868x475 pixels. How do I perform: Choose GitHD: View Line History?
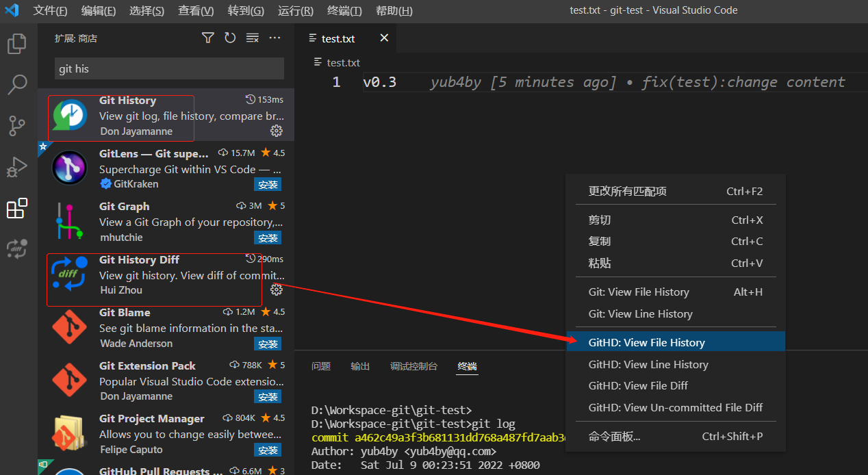(x=676, y=365)
